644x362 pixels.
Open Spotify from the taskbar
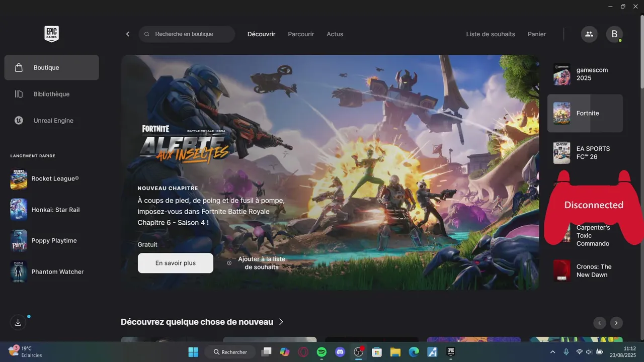click(321, 352)
